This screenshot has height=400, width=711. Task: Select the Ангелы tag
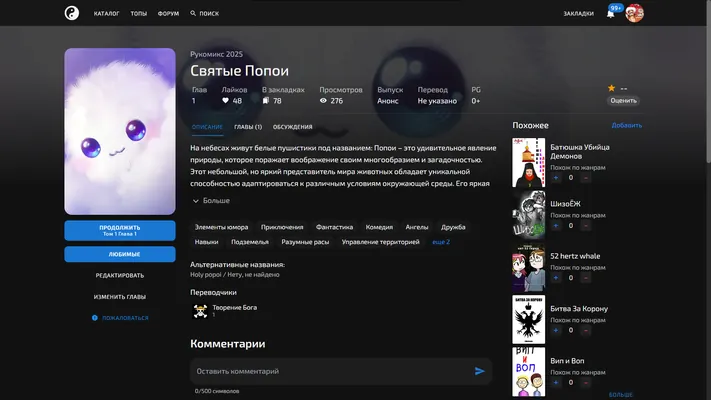pos(417,227)
